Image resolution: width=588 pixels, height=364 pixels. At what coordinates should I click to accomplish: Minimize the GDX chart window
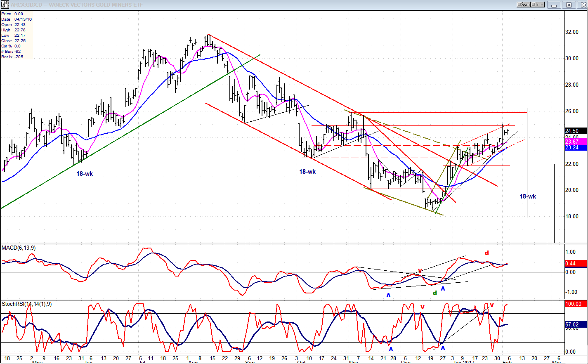(x=554, y=5)
